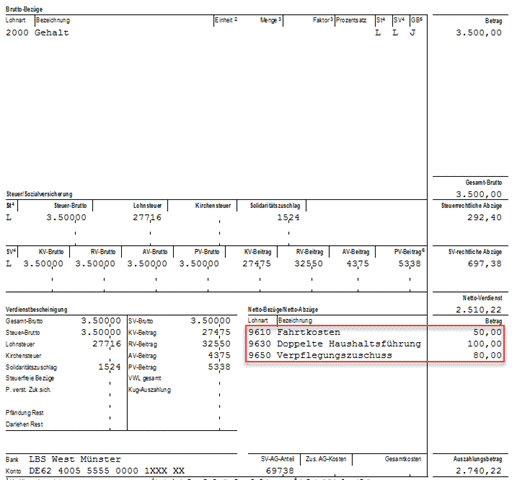Click the Lohnsteuer column header

coord(147,206)
